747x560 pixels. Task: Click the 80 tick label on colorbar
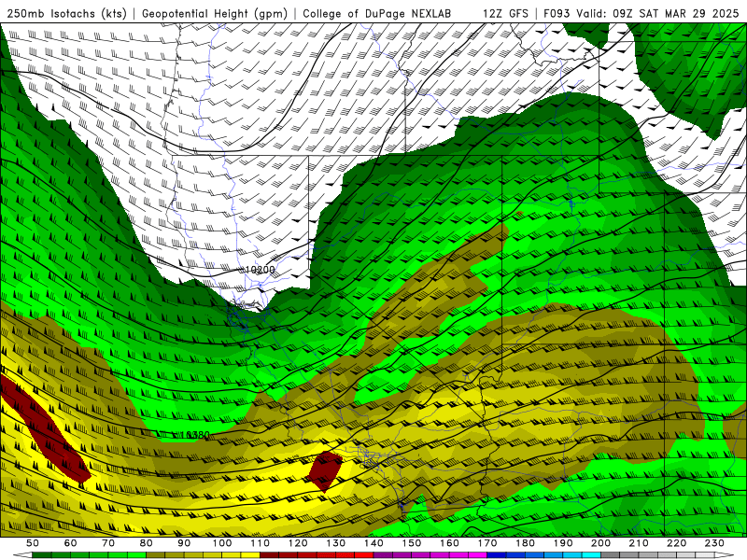point(147,543)
